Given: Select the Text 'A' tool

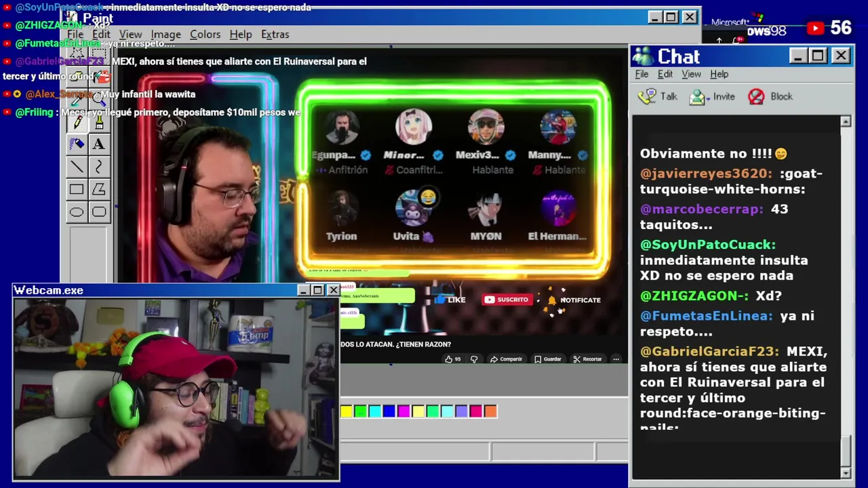Looking at the screenshot, I should [x=100, y=144].
